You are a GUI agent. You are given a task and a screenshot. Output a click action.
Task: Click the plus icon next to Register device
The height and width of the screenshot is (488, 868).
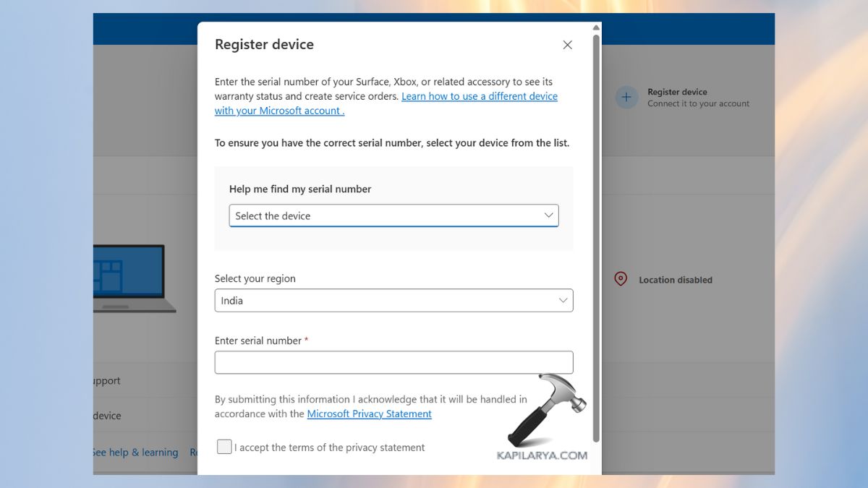[626, 97]
